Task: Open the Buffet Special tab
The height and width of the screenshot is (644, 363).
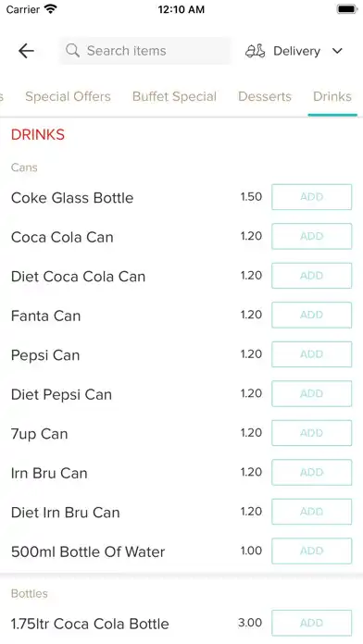Action: [174, 96]
